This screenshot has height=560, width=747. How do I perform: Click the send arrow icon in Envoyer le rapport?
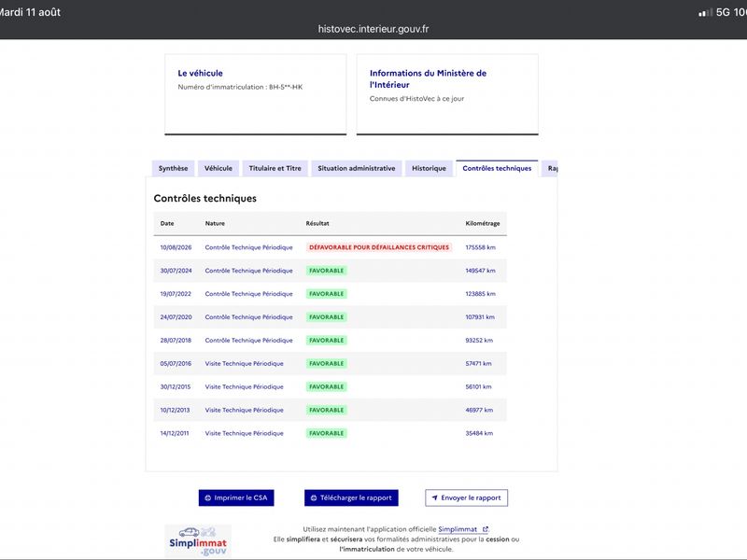pos(434,497)
